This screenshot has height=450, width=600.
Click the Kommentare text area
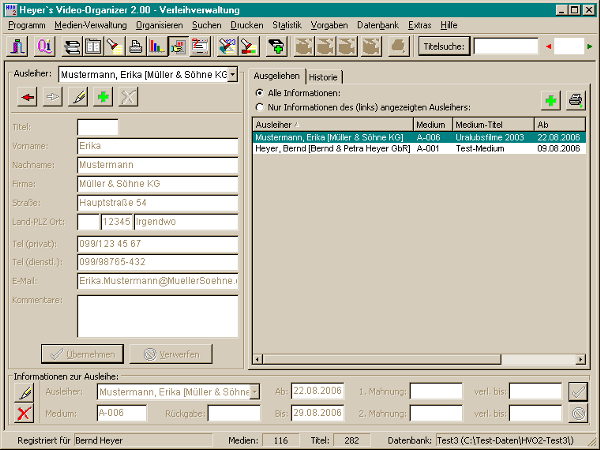157,316
